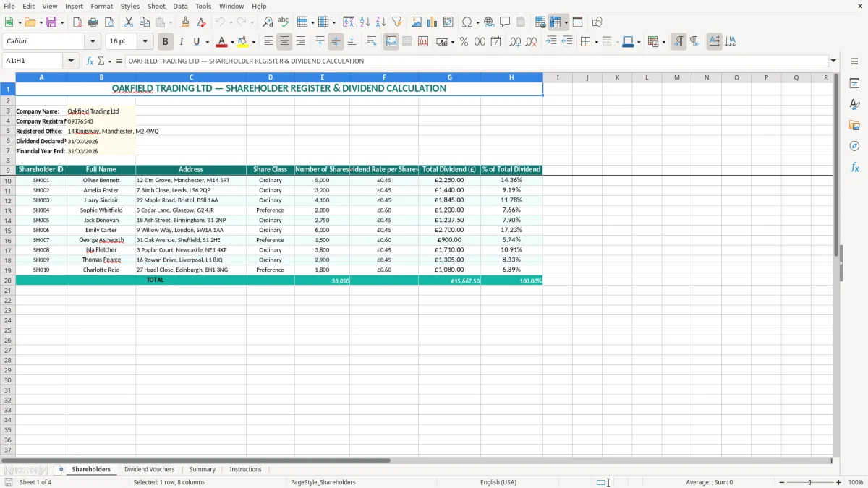This screenshot has width=868, height=488.
Task: Toggle Bold formatting
Action: point(166,42)
